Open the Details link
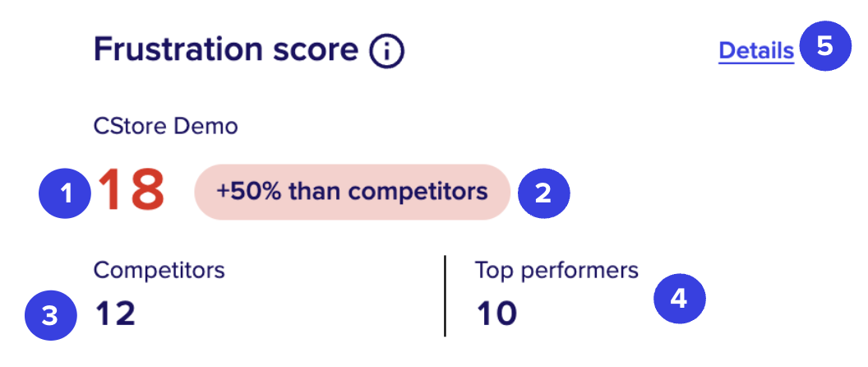This screenshot has height=367, width=868. [x=756, y=51]
